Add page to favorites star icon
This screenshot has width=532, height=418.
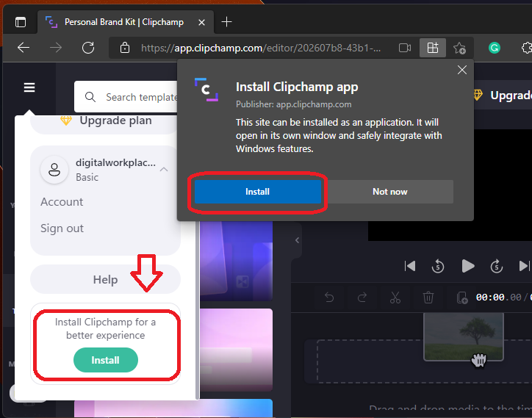point(459,48)
